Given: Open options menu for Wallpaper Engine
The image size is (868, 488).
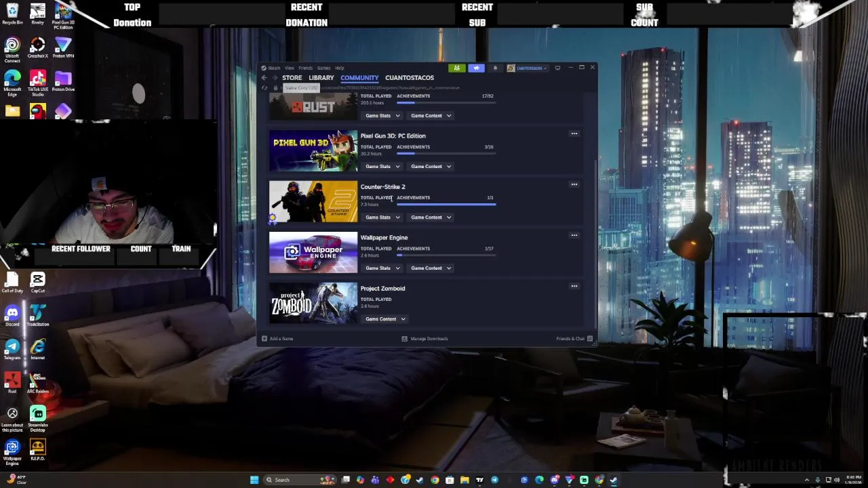Looking at the screenshot, I should tap(574, 235).
